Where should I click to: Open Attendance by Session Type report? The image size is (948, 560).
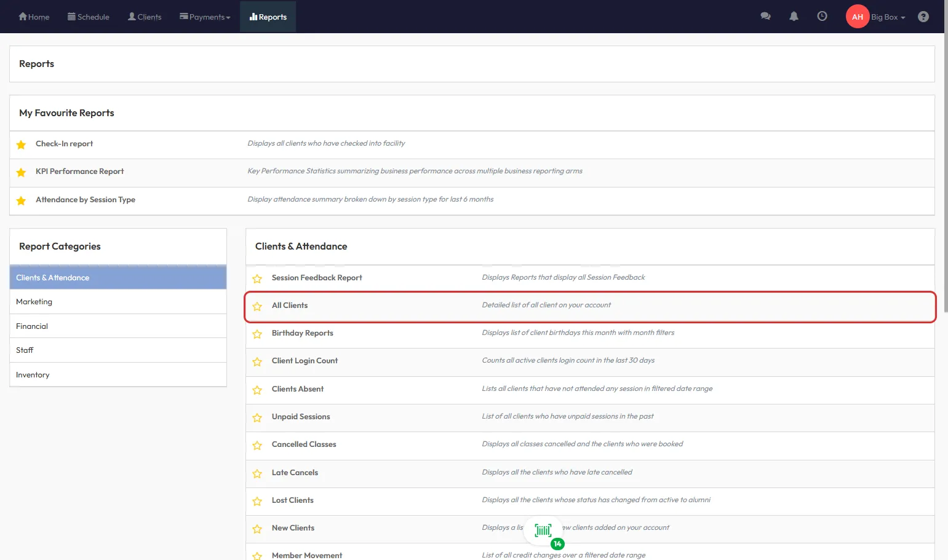[86, 200]
